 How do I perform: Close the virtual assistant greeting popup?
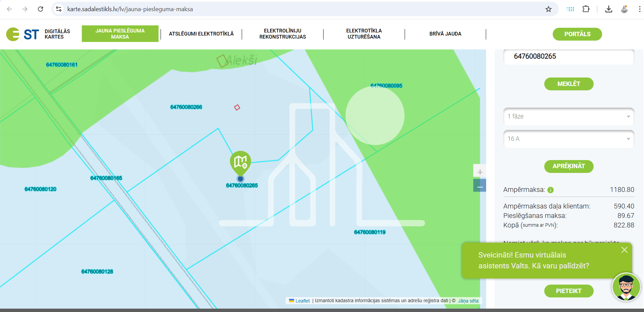tap(624, 250)
